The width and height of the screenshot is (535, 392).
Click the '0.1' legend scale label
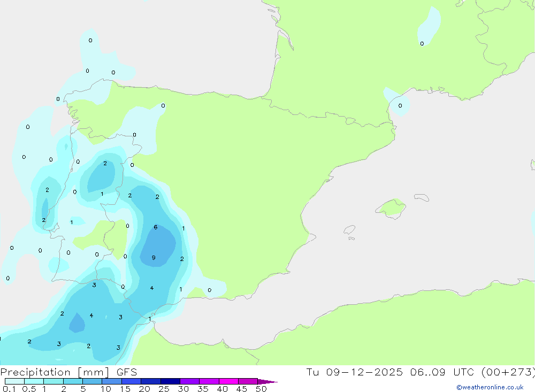pos(9,389)
